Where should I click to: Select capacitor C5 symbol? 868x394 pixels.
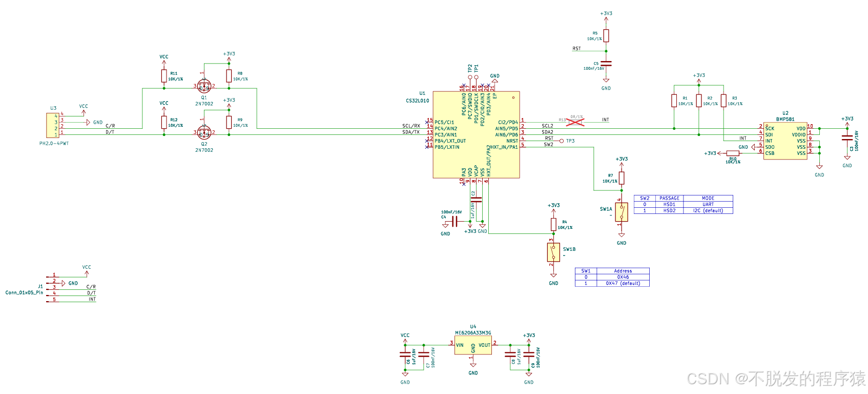pyautogui.click(x=606, y=64)
